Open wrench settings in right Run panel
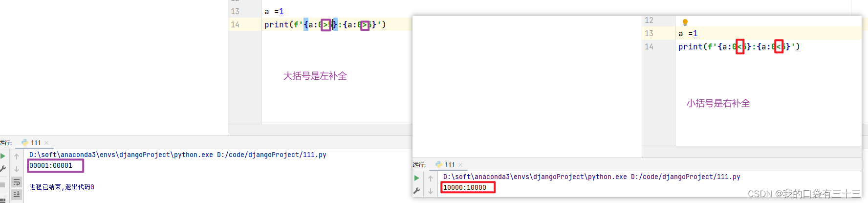Viewport: 868px width, 203px height. (x=416, y=191)
